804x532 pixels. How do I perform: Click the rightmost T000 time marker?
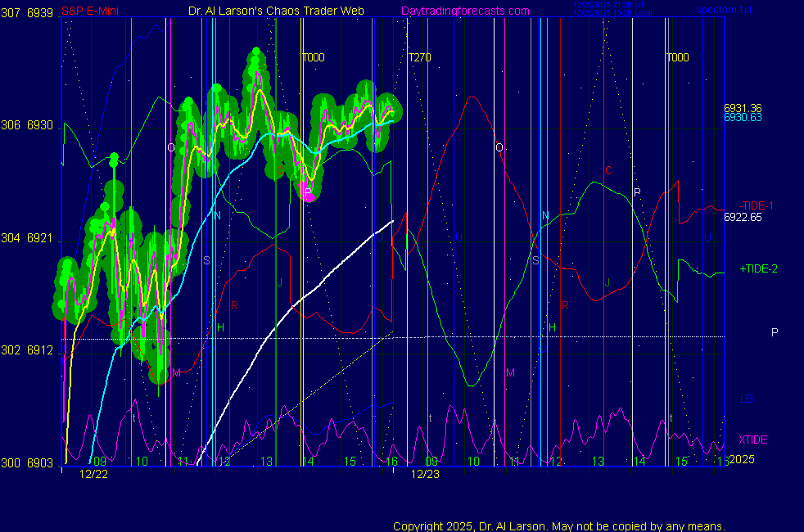pyautogui.click(x=677, y=58)
